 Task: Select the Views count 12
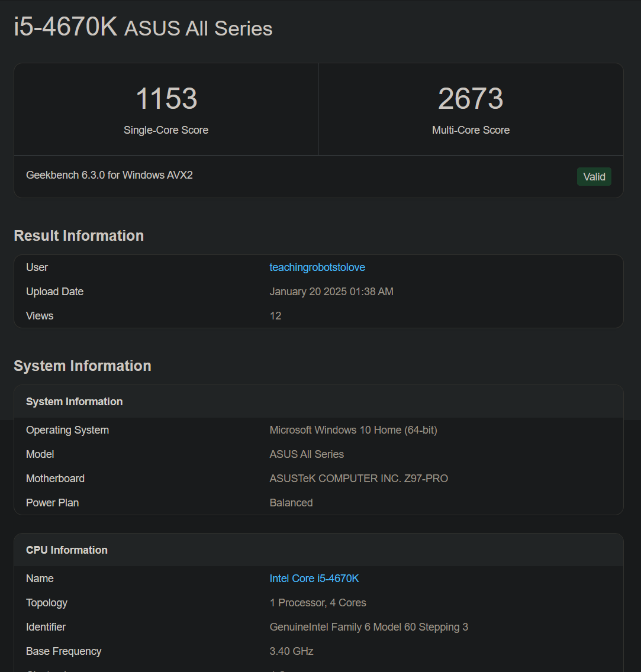click(275, 316)
